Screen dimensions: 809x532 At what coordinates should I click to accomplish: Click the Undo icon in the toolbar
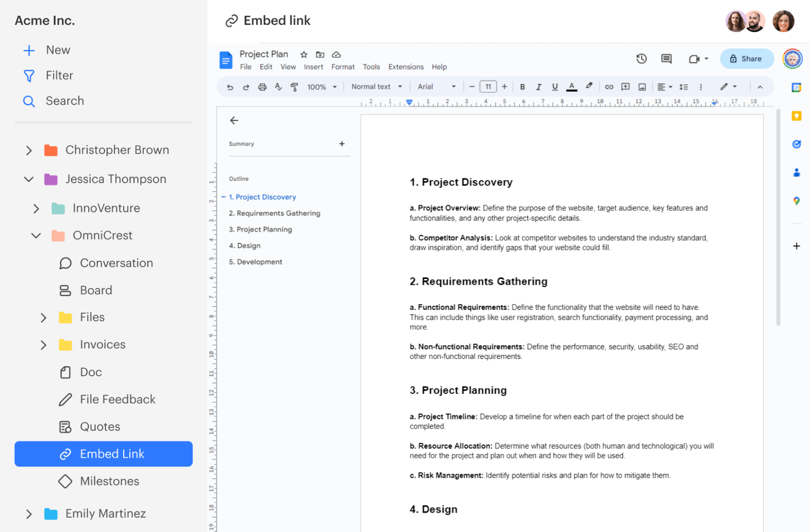[230, 87]
